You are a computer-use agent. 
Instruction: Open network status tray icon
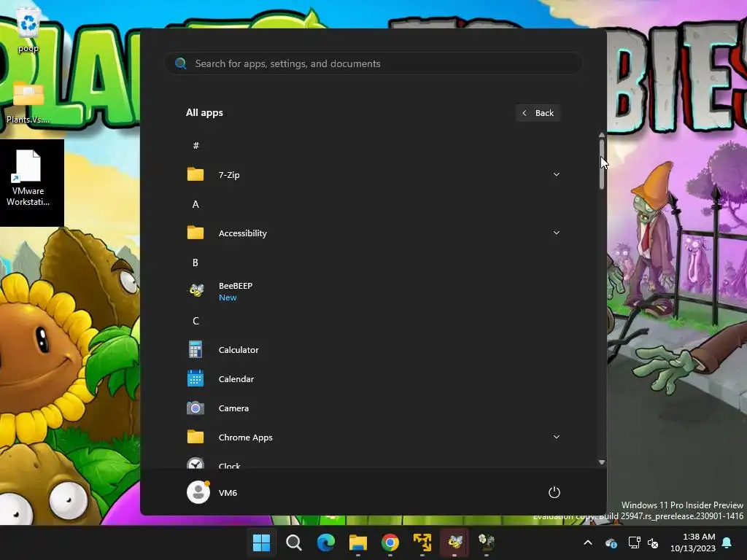634,542
